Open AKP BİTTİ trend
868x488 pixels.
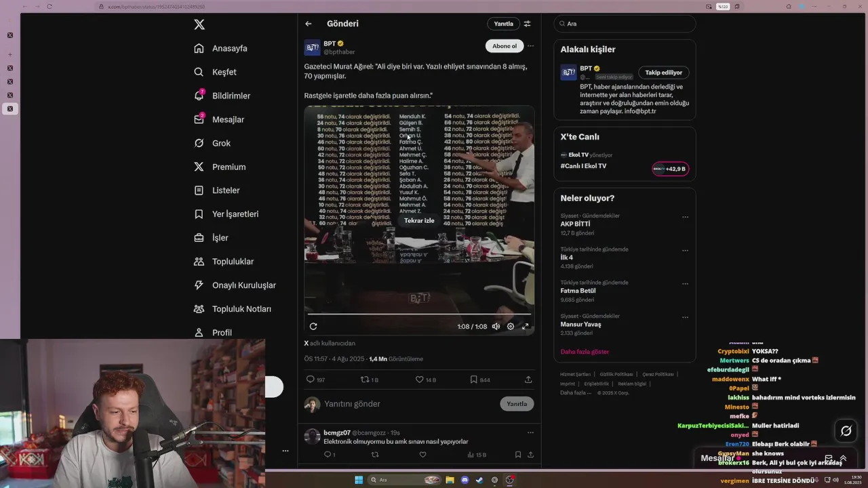[x=575, y=224]
